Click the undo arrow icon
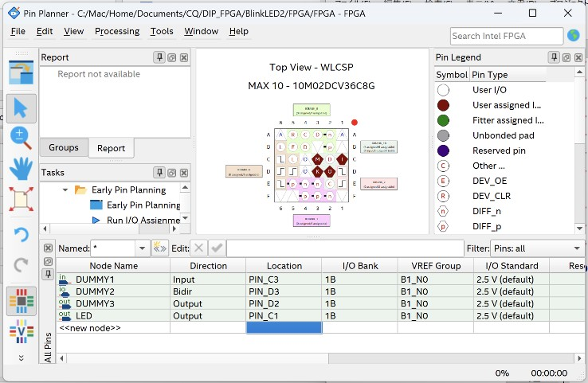588x383 pixels. (x=21, y=235)
